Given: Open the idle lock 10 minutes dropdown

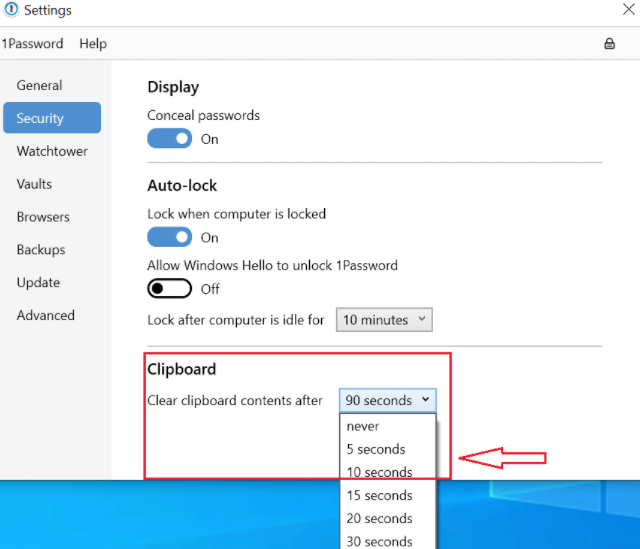Looking at the screenshot, I should (x=383, y=320).
